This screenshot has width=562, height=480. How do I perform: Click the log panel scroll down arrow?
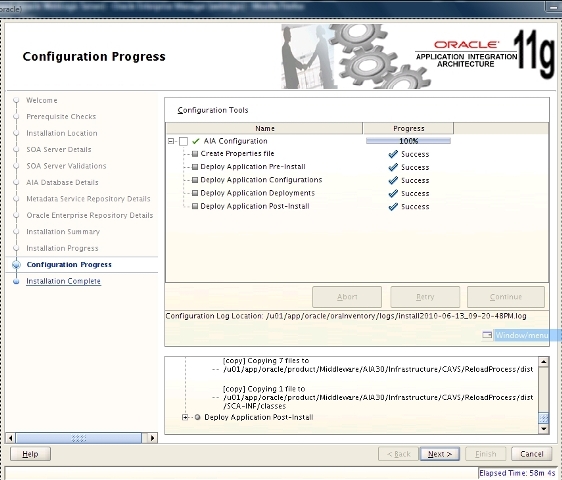tap(544, 429)
